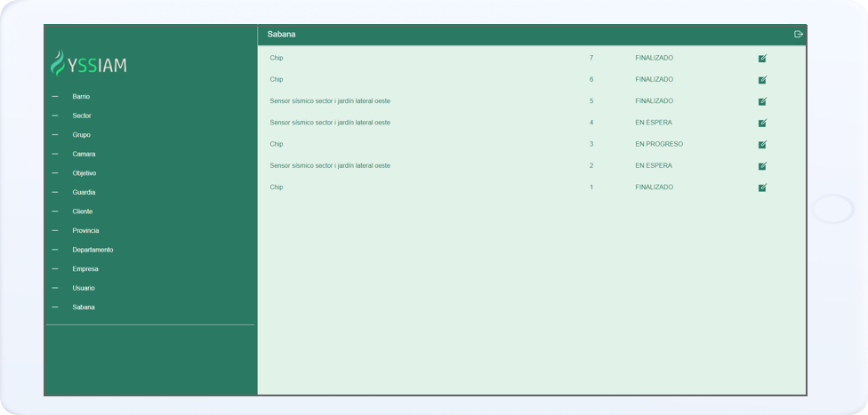Edit the Chip entry marked EN PROGRESO
This screenshot has height=415, width=868.
coord(762,145)
